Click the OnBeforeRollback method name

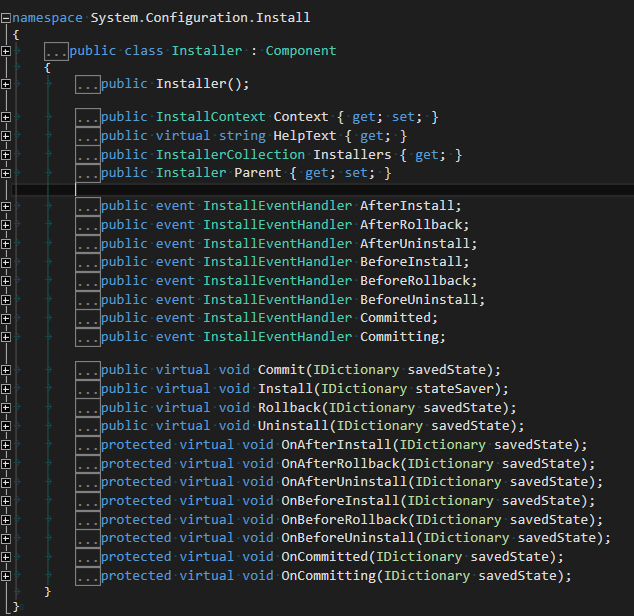[x=344, y=520]
